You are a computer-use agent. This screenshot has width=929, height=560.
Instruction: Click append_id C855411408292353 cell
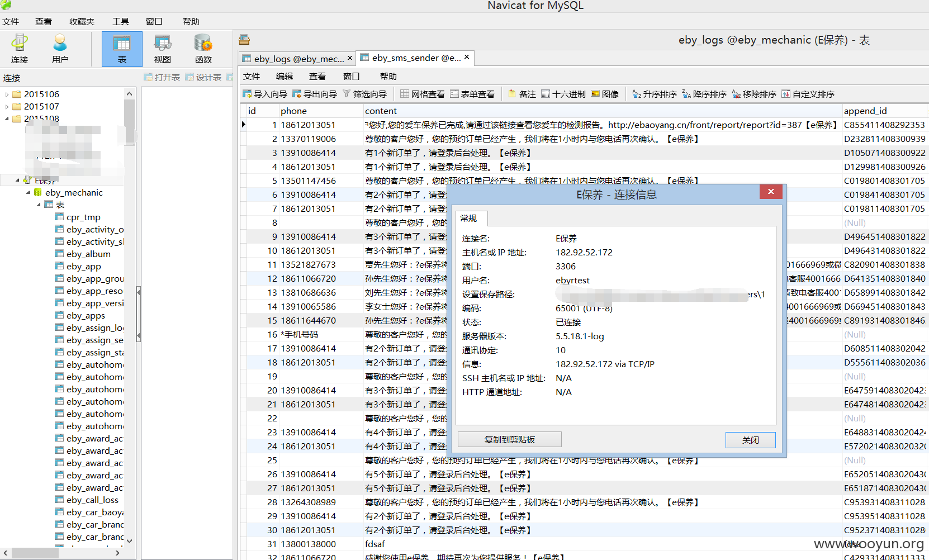pos(885,125)
